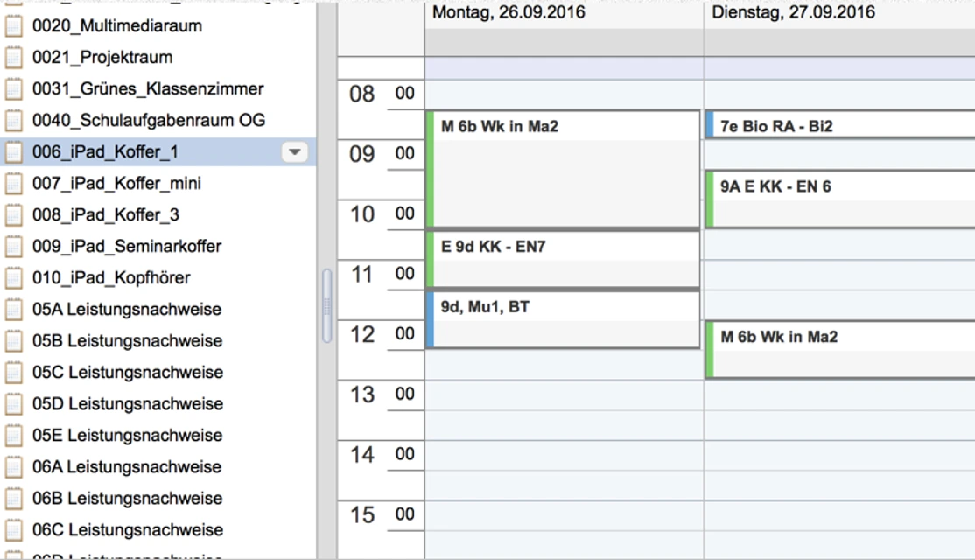Viewport: 975px width, 560px height.
Task: Click the icon beside 06C Leistungsnachweise
Action: coord(13,530)
